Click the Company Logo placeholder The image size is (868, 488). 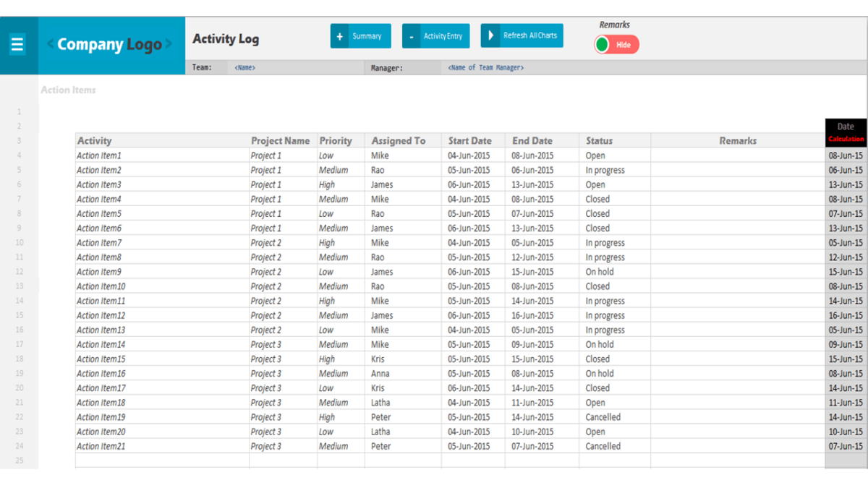109,43
